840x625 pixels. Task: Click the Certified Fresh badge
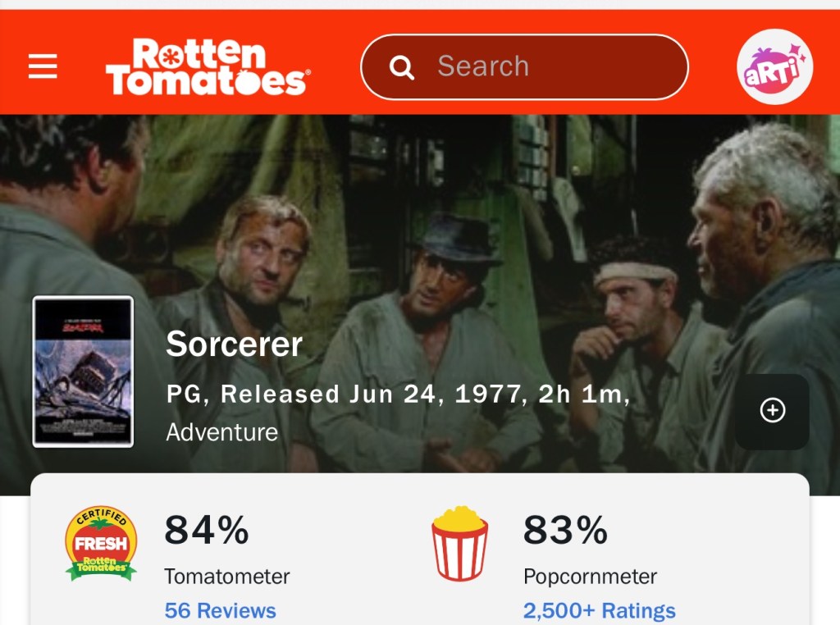pos(101,543)
